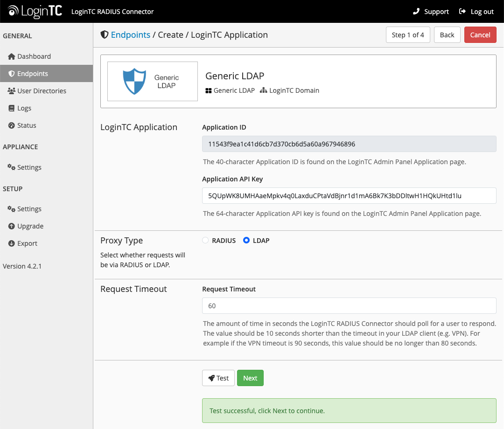Click the Upgrade arrow icon
Viewport: 504px width, 429px height.
point(12,226)
